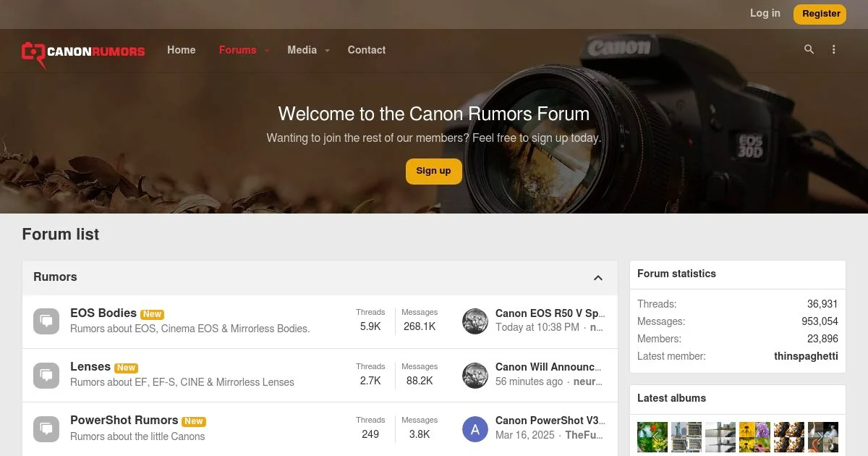
Task: Click the 'TheFu…' poster name
Action: (x=584, y=435)
